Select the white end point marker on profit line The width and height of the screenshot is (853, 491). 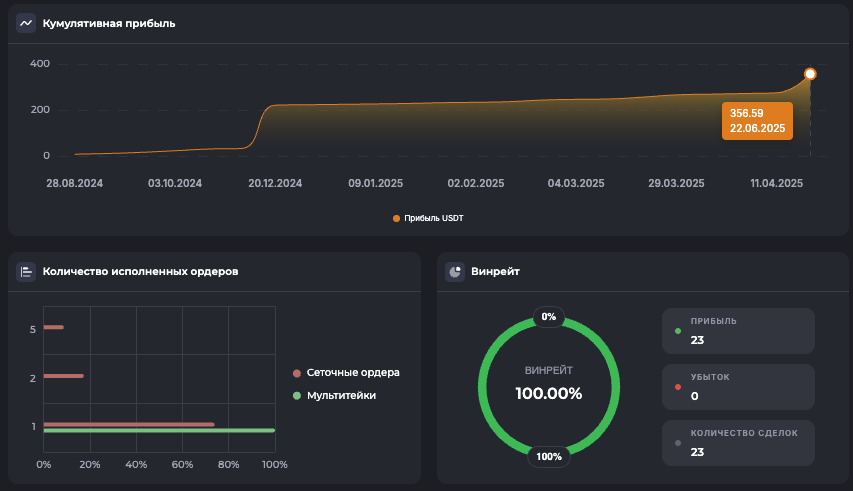tap(810, 74)
